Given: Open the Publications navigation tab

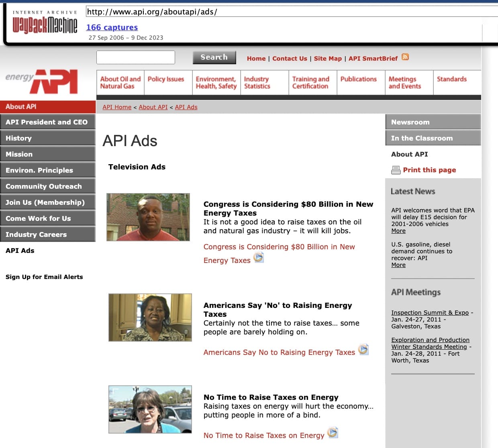Looking at the screenshot, I should (x=358, y=79).
